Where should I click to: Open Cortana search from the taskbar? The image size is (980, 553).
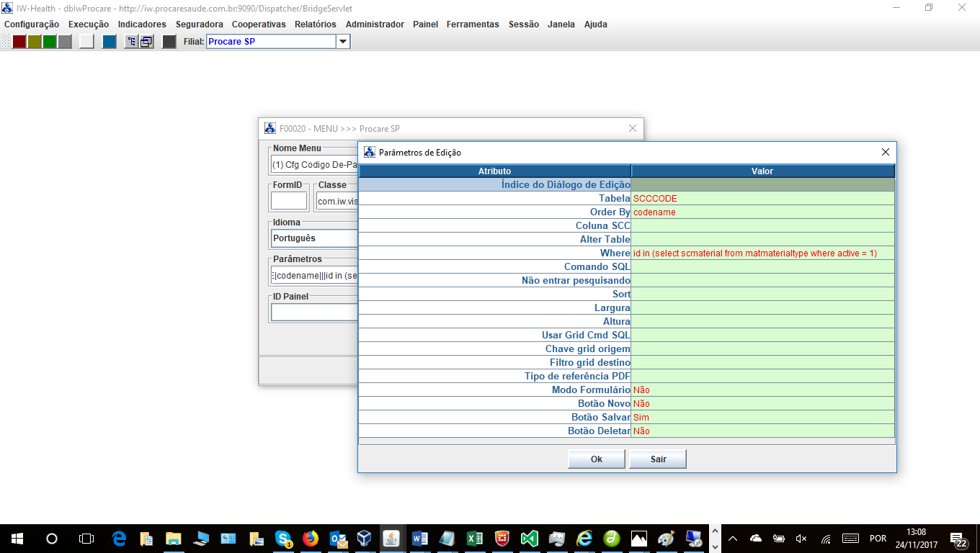click(x=51, y=538)
